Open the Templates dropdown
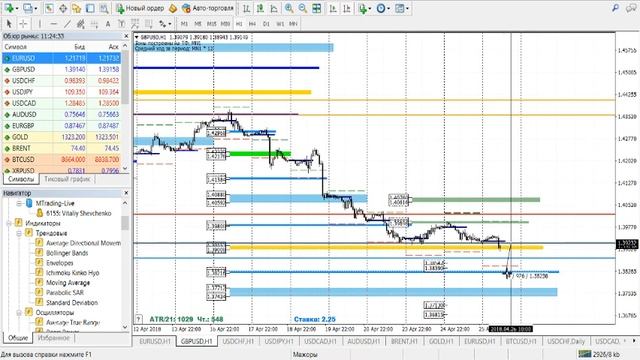This screenshot has width=640, height=360. 402,8
